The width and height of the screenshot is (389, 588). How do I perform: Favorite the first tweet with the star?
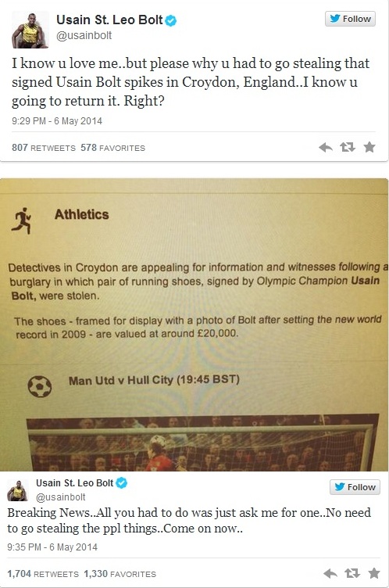click(x=369, y=147)
